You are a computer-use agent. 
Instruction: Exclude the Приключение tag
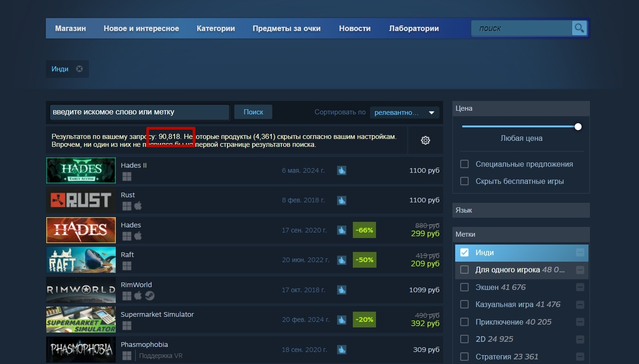(580, 322)
